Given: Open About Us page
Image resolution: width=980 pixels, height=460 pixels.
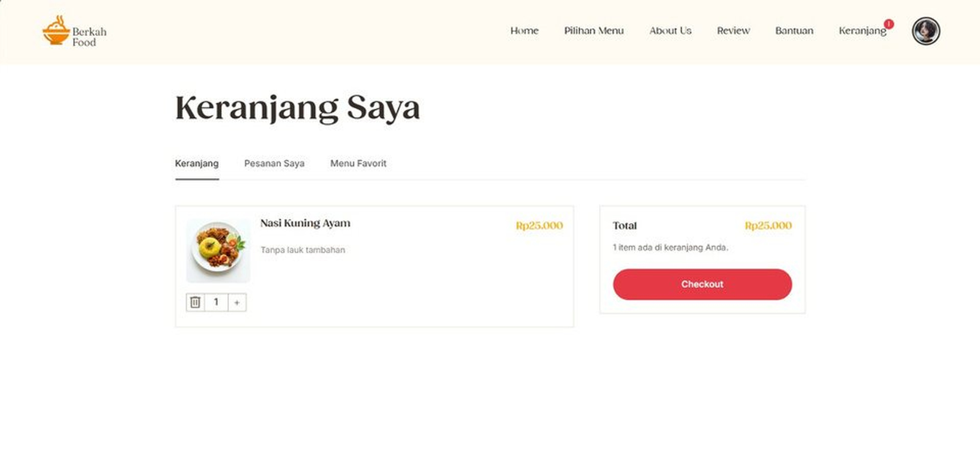Looking at the screenshot, I should (670, 31).
